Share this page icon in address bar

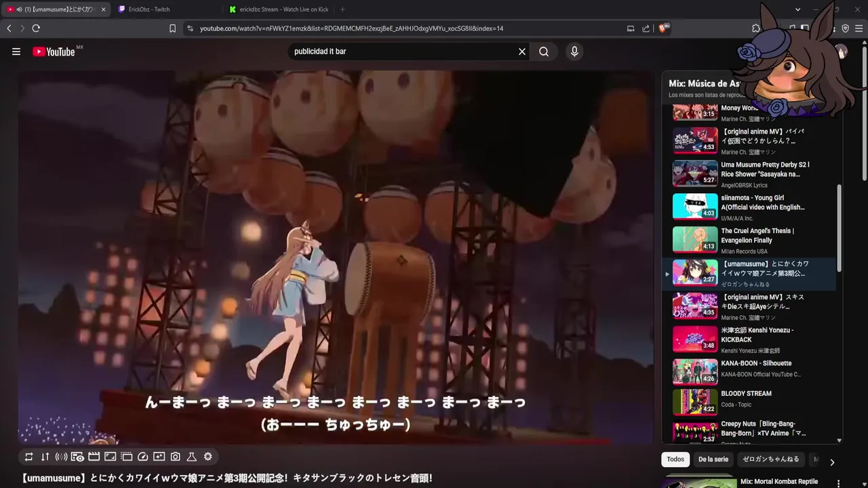coord(646,28)
